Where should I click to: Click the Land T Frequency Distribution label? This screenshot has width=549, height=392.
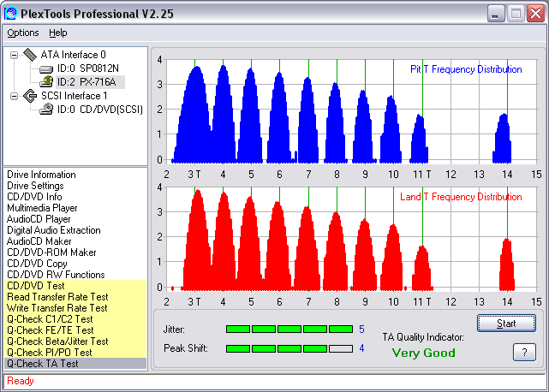(x=461, y=197)
